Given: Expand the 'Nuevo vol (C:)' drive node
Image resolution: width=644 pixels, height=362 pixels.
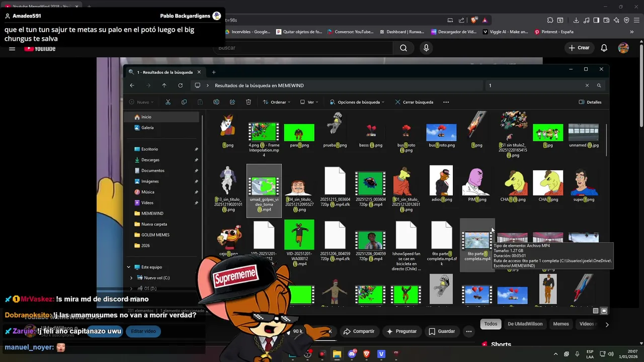Looking at the screenshot, I should pos(132,278).
